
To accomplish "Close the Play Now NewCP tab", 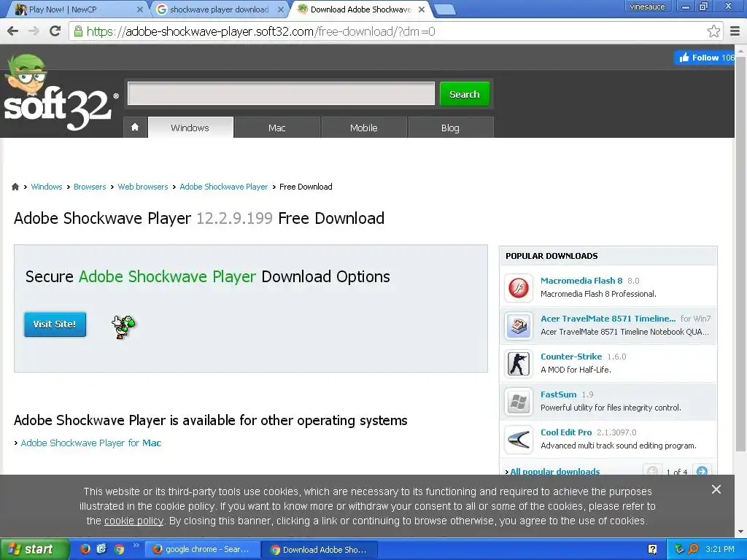I will pos(140,9).
